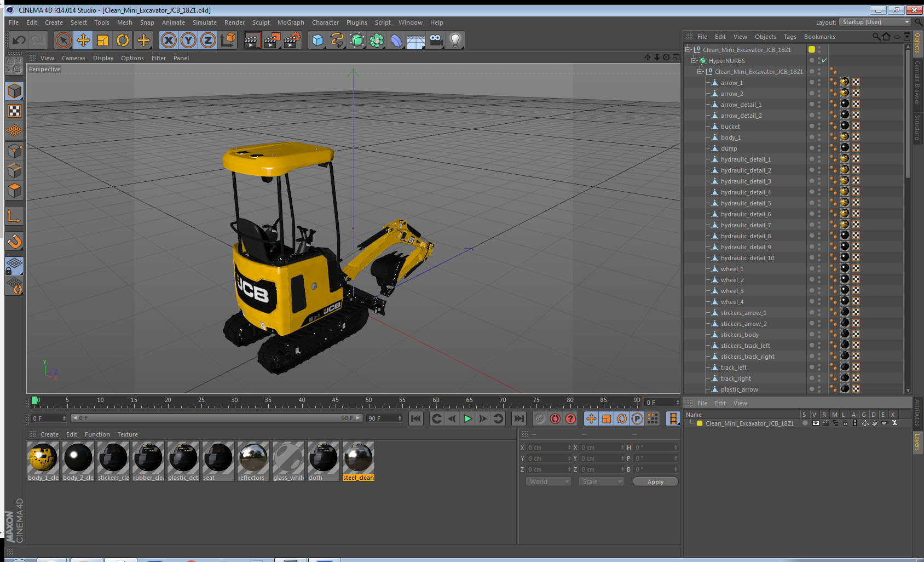Open the File menu

[14, 22]
